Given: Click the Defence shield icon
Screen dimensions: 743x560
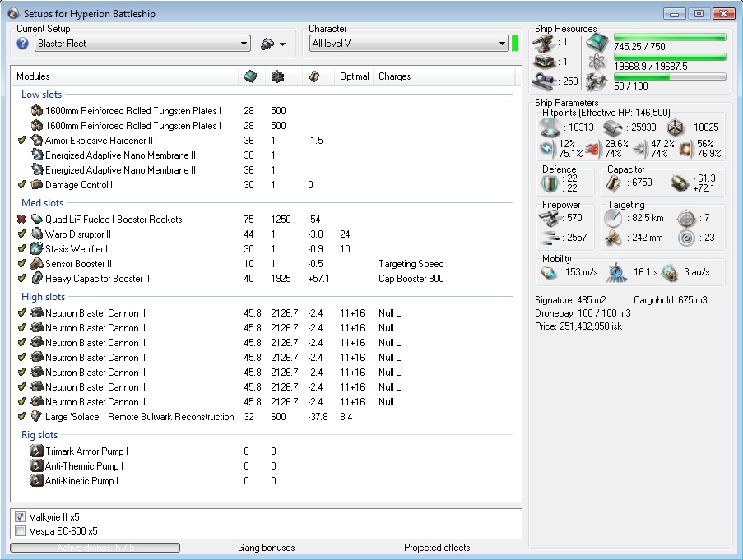Looking at the screenshot, I should (550, 183).
